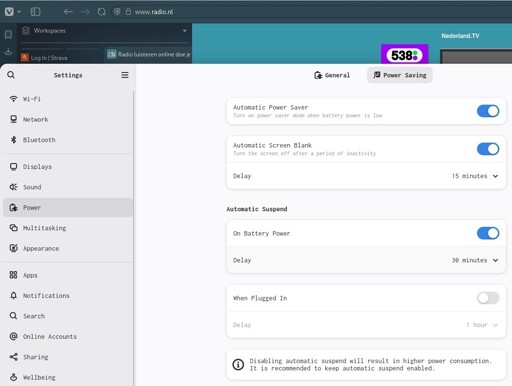
Task: Click the Settings sidebar scrollbar
Action: (x=133, y=238)
